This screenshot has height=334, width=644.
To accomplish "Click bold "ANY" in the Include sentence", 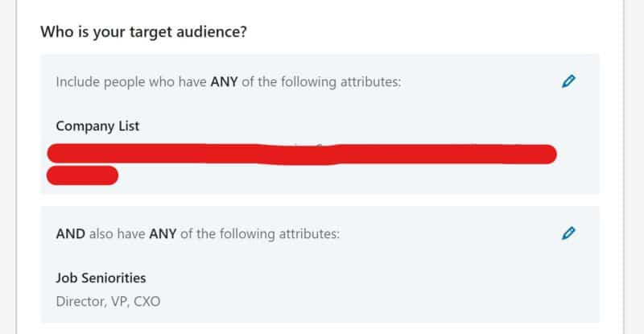I will click(225, 82).
